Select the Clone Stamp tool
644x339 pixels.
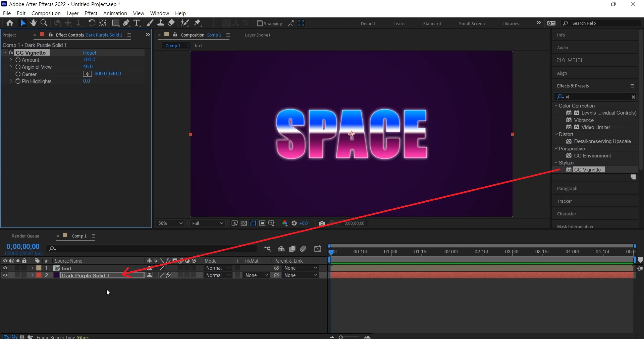[x=161, y=23]
